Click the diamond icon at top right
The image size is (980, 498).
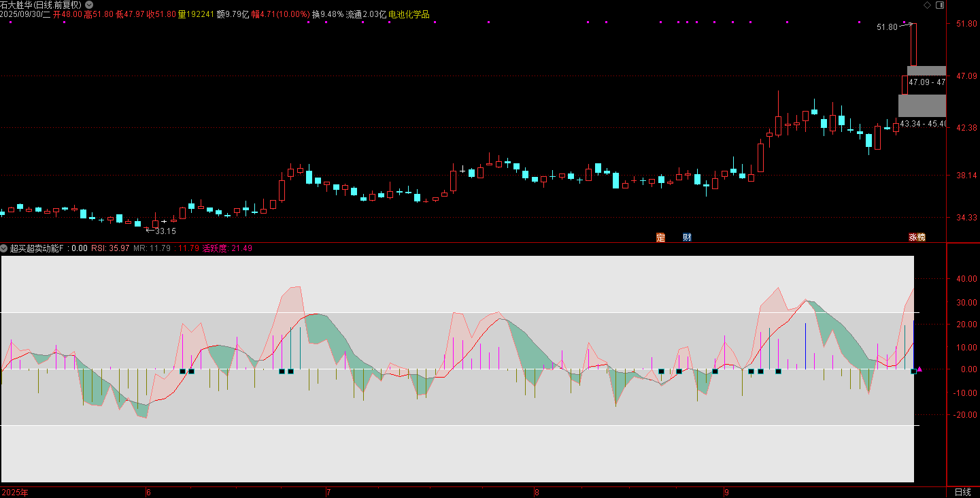point(926,5)
